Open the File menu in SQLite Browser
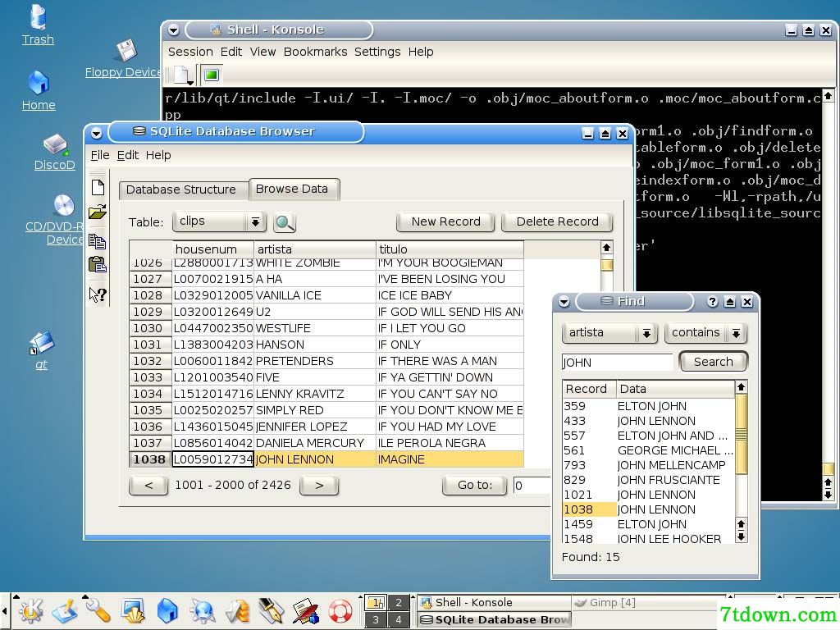The width and height of the screenshot is (840, 630). (x=99, y=155)
